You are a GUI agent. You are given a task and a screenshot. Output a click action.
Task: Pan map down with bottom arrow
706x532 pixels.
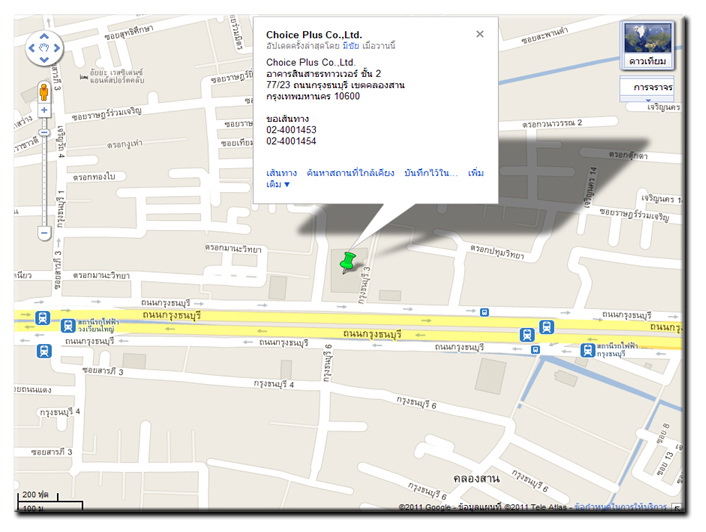coord(44,60)
